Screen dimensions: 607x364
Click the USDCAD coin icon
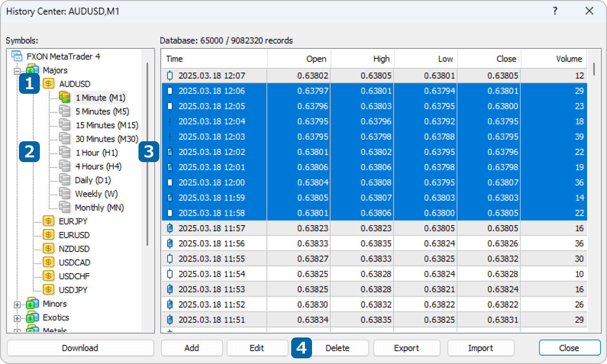pyautogui.click(x=48, y=263)
